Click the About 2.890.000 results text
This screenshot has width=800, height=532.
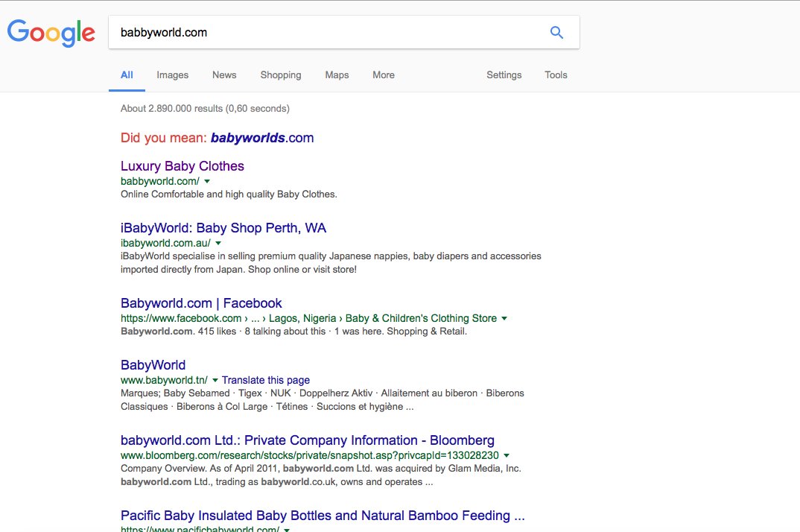[205, 108]
